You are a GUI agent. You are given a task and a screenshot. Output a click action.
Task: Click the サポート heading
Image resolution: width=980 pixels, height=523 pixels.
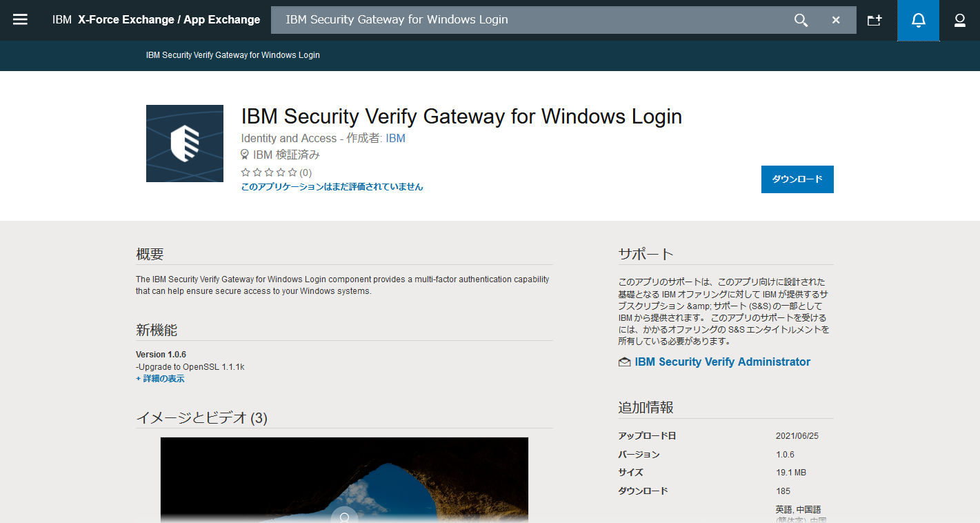click(x=646, y=254)
